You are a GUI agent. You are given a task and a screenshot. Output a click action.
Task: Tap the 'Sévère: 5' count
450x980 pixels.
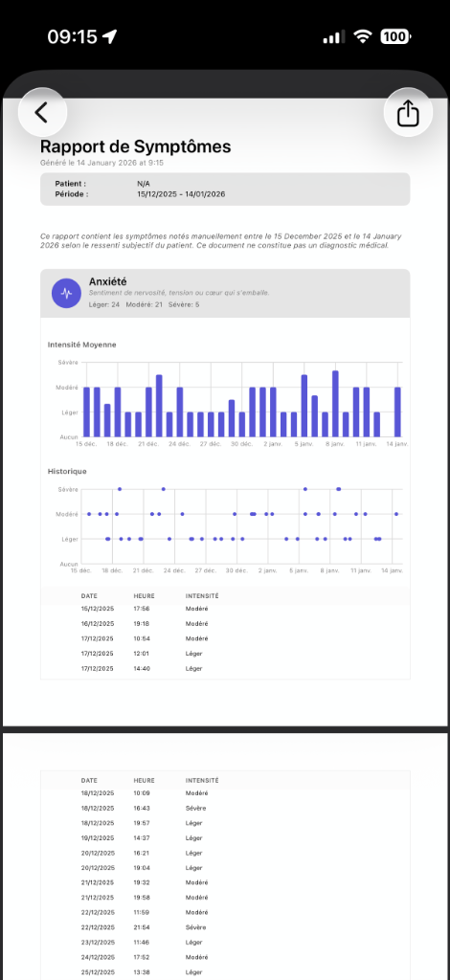coord(184,304)
